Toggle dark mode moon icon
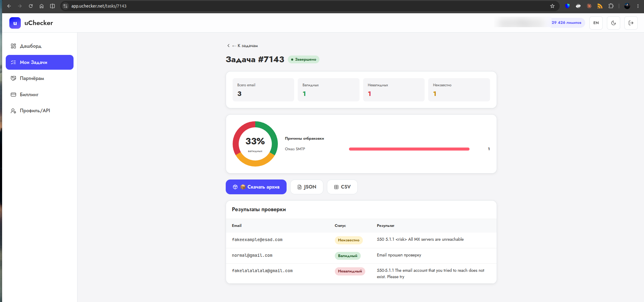This screenshot has width=644, height=302. click(614, 23)
